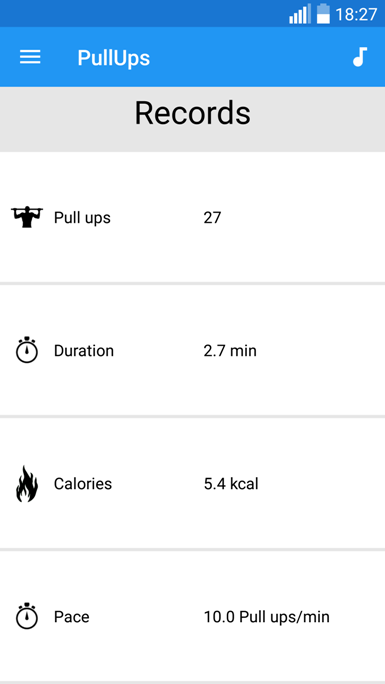The image size is (385, 684).
Task: Tap the music note icon
Action: pos(360,57)
